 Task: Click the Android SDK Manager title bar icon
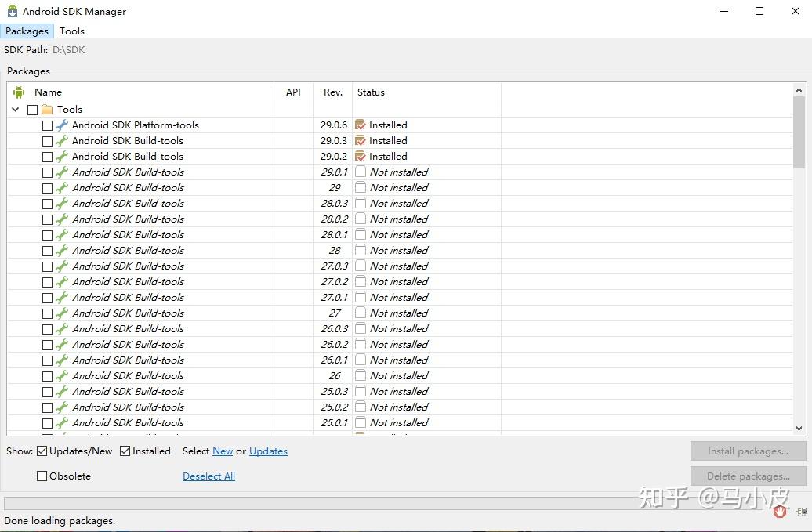(13, 11)
